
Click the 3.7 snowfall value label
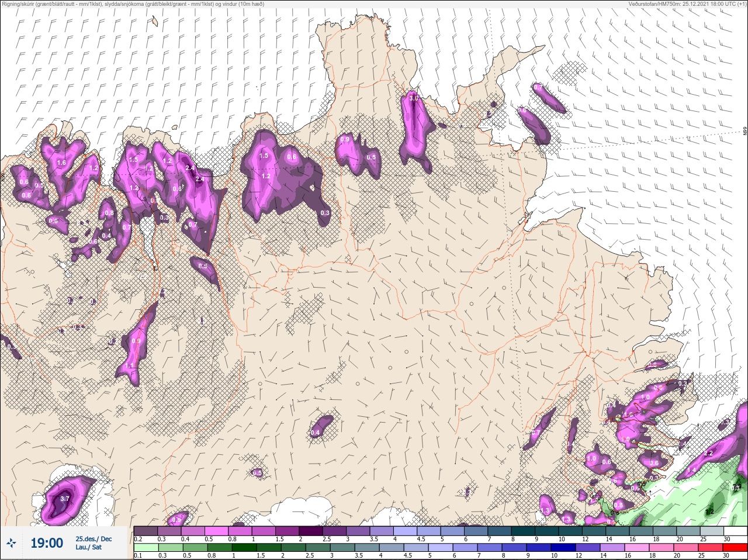pos(65,499)
